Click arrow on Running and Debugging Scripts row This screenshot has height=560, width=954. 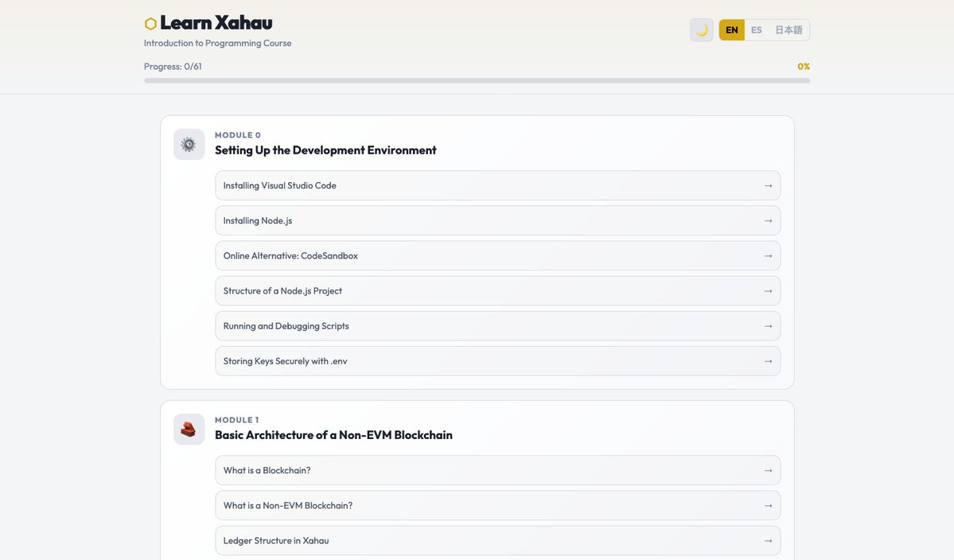click(768, 326)
